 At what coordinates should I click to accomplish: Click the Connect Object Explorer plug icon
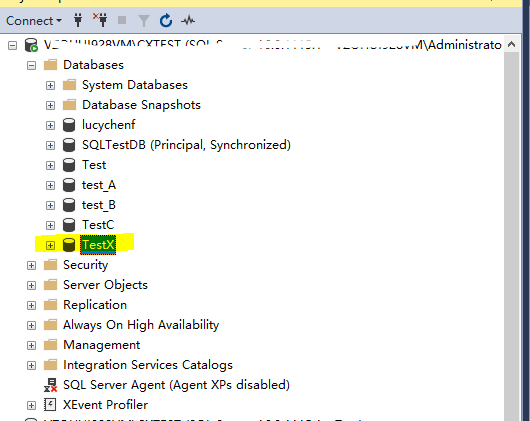[x=78, y=20]
